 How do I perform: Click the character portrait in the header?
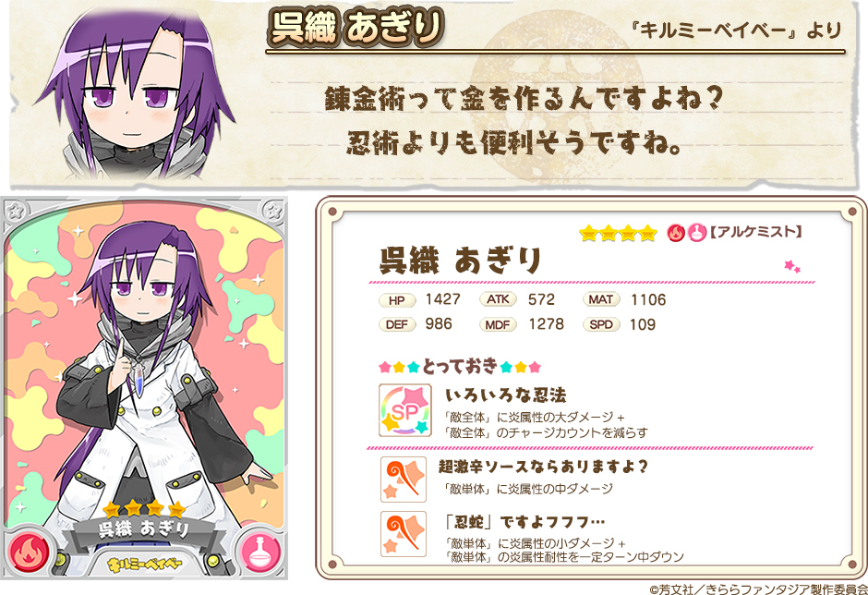(x=136, y=94)
